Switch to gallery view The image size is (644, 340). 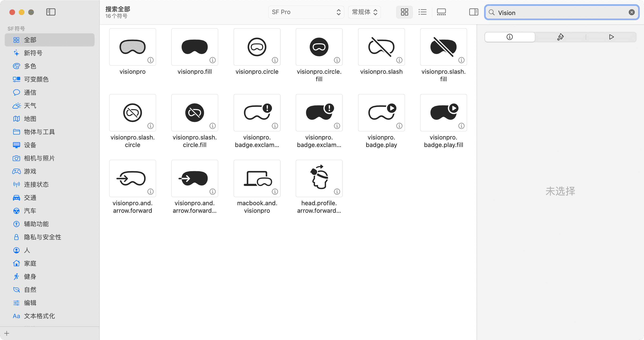click(x=441, y=12)
